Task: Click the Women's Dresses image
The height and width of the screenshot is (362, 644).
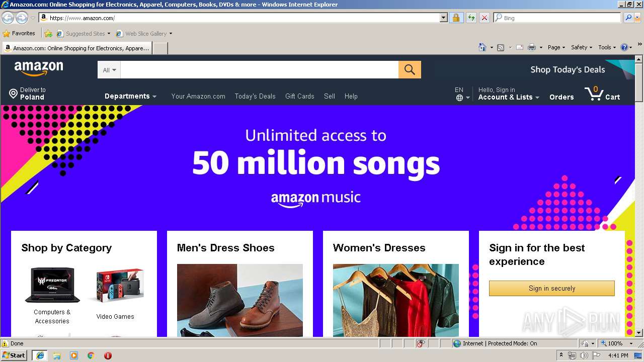Action: coord(396,300)
